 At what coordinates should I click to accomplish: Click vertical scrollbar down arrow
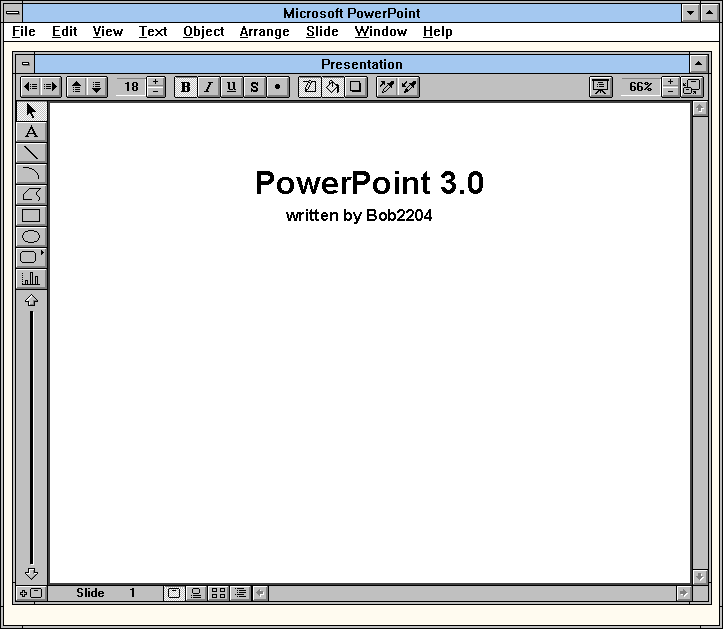click(x=700, y=576)
